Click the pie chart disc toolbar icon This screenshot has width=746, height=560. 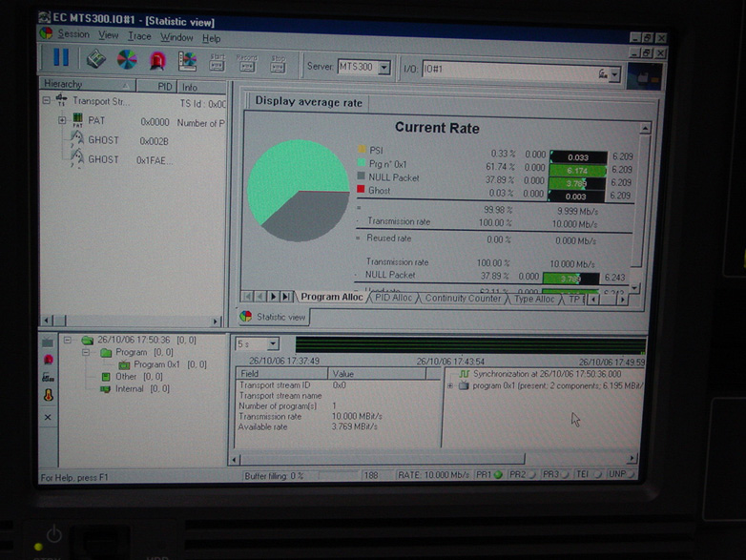(126, 59)
